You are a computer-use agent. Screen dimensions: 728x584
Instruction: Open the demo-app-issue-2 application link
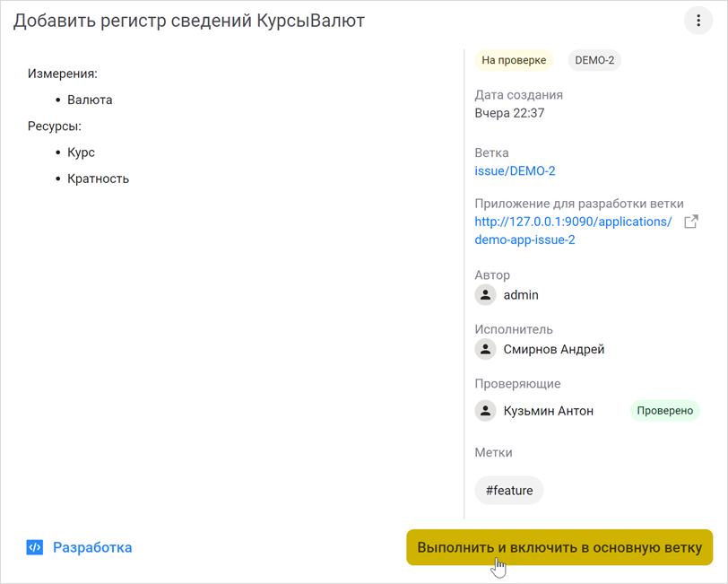[524, 240]
